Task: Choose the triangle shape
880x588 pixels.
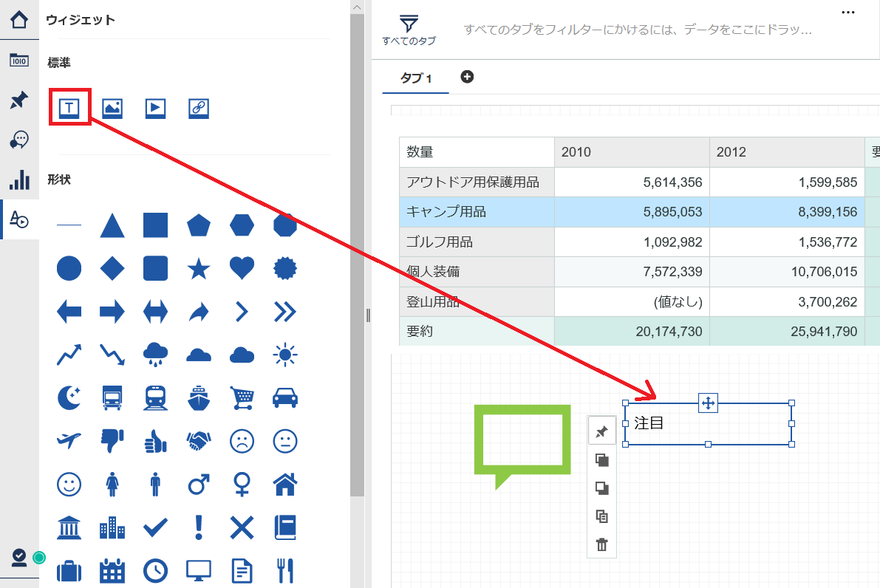Action: pos(112,225)
